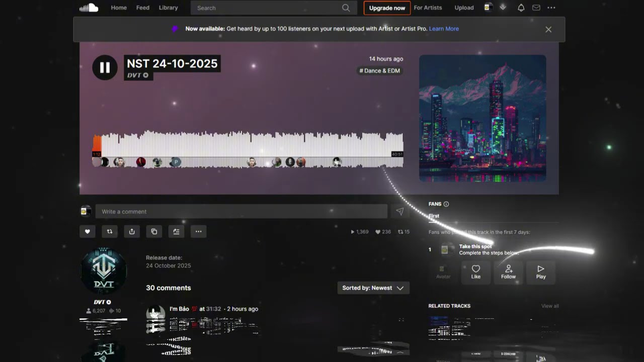The height and width of the screenshot is (362, 644).
Task: Click the Take this spot text
Action: (475, 246)
